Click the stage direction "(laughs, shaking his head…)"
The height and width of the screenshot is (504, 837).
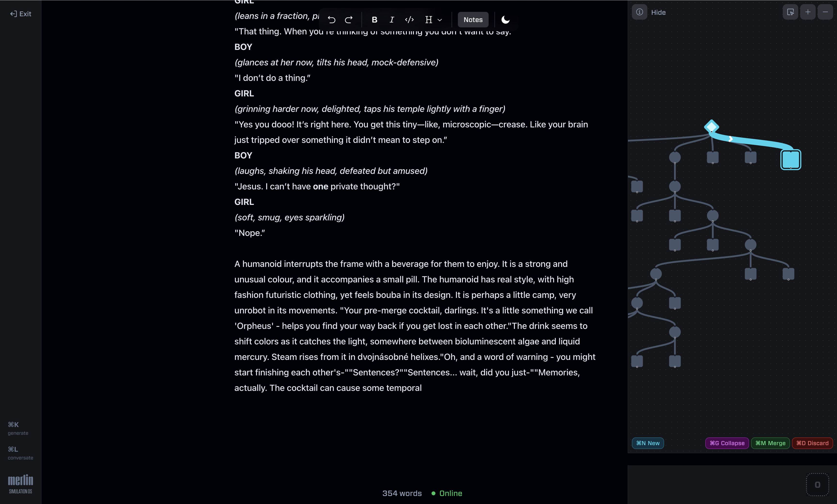[x=331, y=171]
